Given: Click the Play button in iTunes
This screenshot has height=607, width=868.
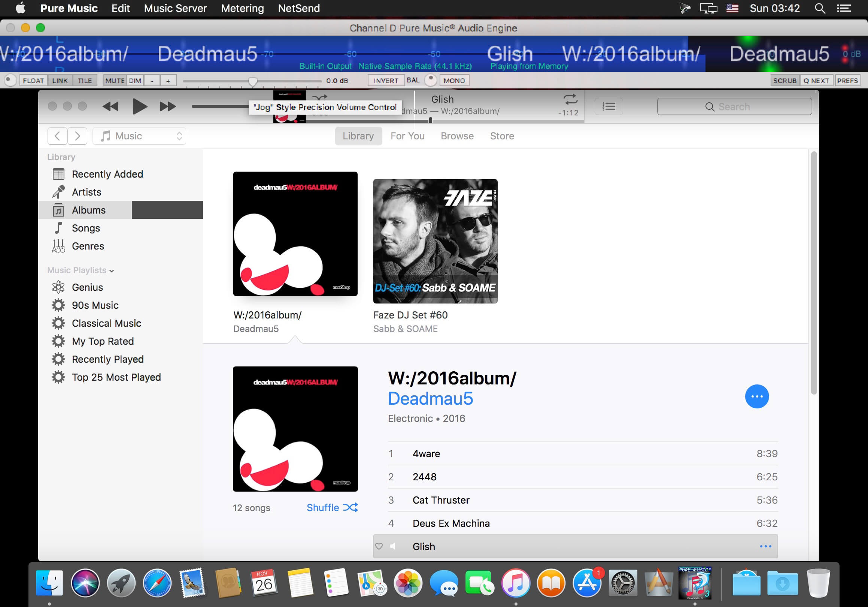Looking at the screenshot, I should coord(140,106).
